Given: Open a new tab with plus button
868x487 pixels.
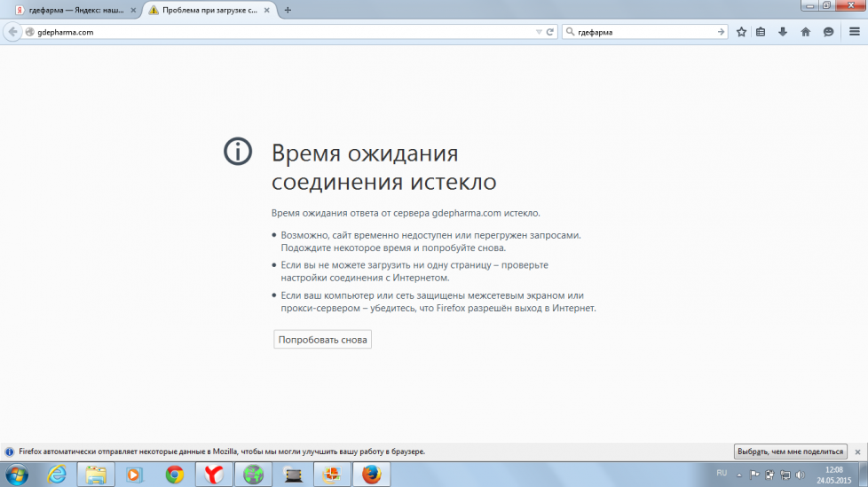Looking at the screenshot, I should point(287,10).
